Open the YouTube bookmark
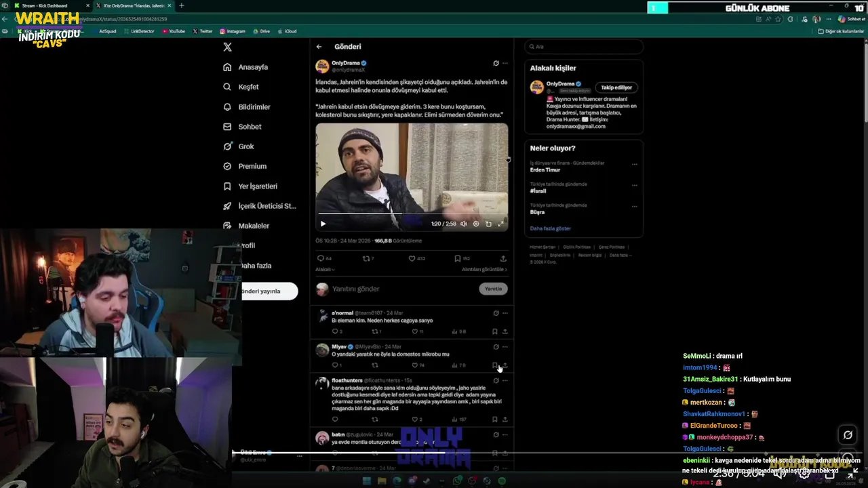 [x=174, y=31]
